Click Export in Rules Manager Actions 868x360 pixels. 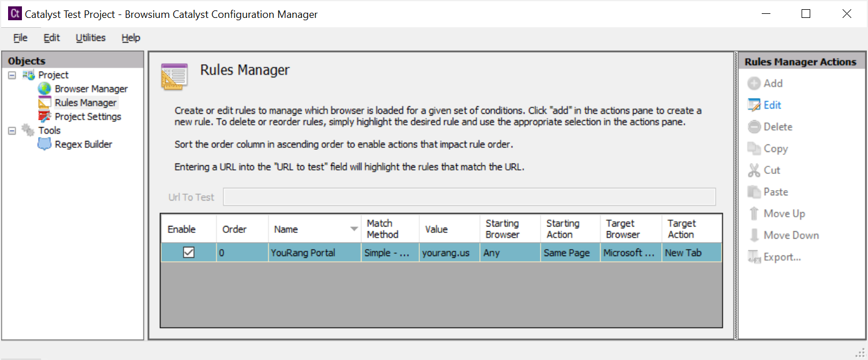[x=755, y=257]
